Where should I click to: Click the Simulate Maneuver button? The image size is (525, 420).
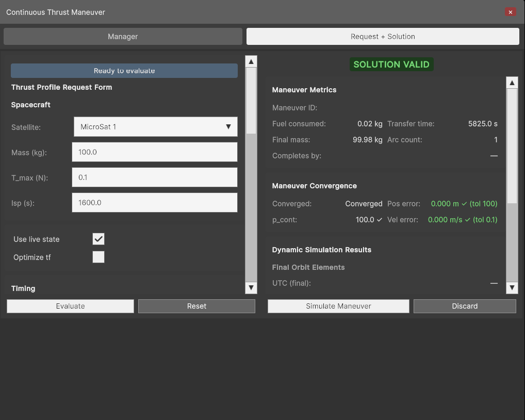point(338,306)
